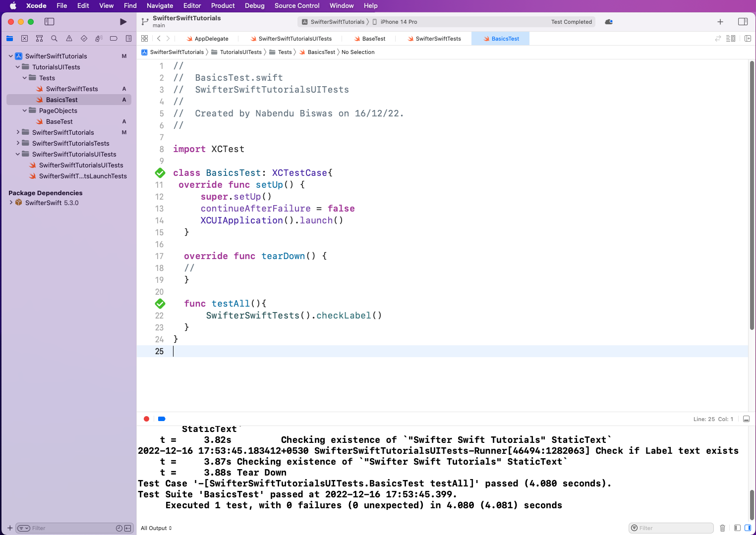Select SwifterSwiftTests file in navigator
The width and height of the screenshot is (756, 535).
[x=69, y=89]
